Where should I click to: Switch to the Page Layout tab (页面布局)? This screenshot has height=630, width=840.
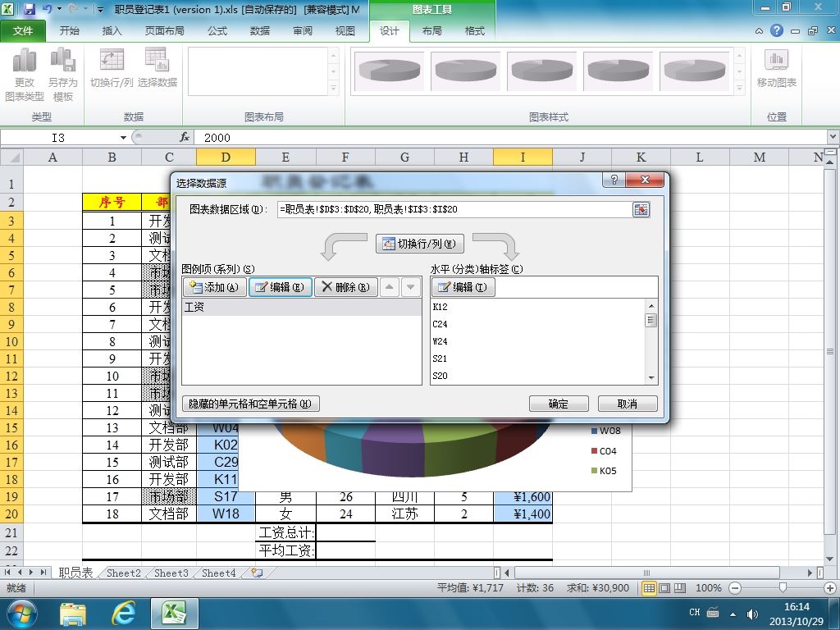[x=164, y=31]
